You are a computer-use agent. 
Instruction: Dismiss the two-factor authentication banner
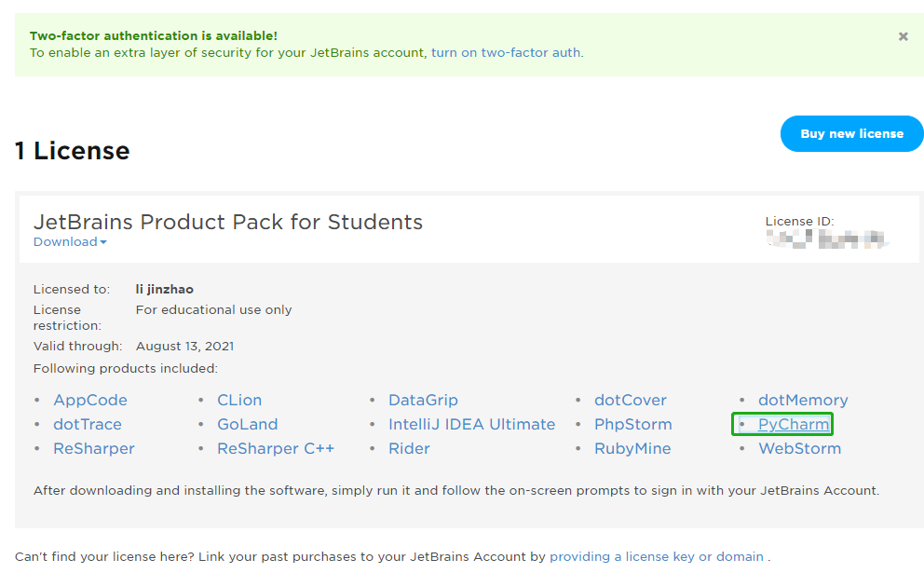pyautogui.click(x=903, y=36)
